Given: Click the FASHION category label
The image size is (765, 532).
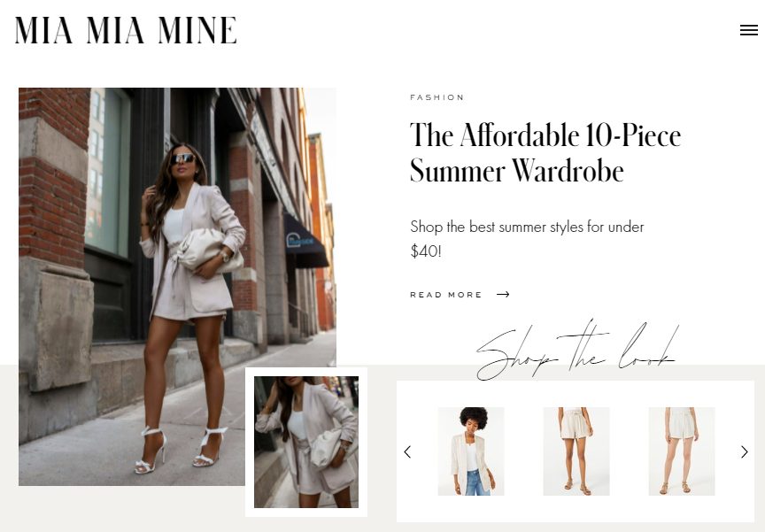Looking at the screenshot, I should tap(437, 97).
